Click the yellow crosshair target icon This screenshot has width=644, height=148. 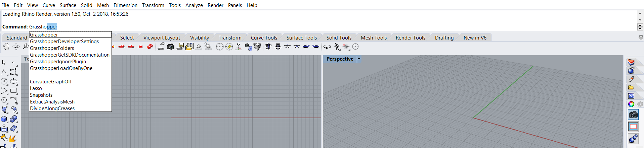click(229, 47)
